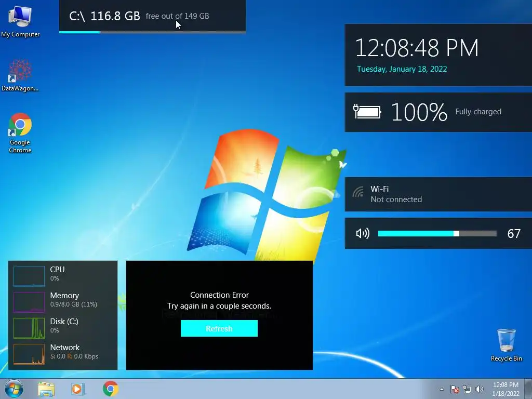Launch File Explorer from the taskbar
532x399 pixels.
(x=46, y=389)
